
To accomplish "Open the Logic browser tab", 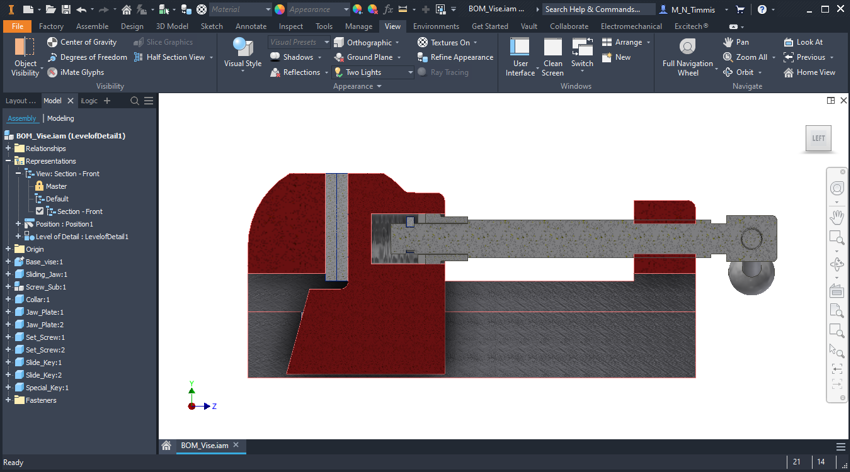I will coord(89,101).
